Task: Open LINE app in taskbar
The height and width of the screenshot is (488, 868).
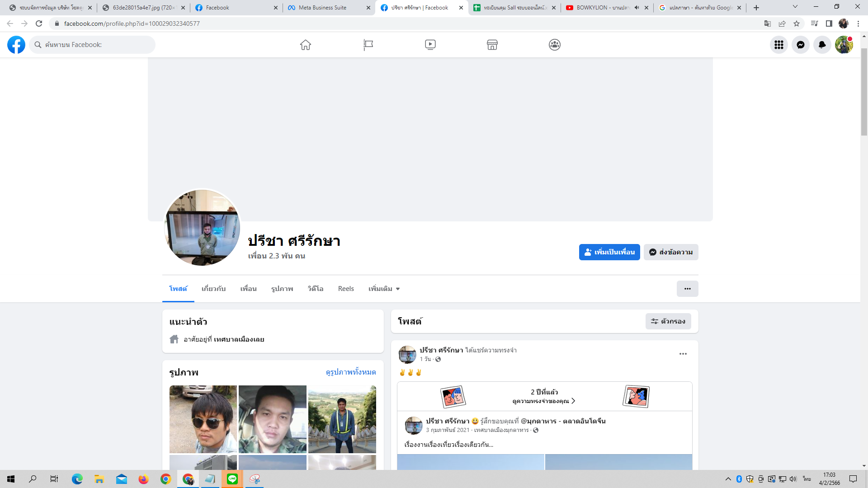Action: coord(232,479)
